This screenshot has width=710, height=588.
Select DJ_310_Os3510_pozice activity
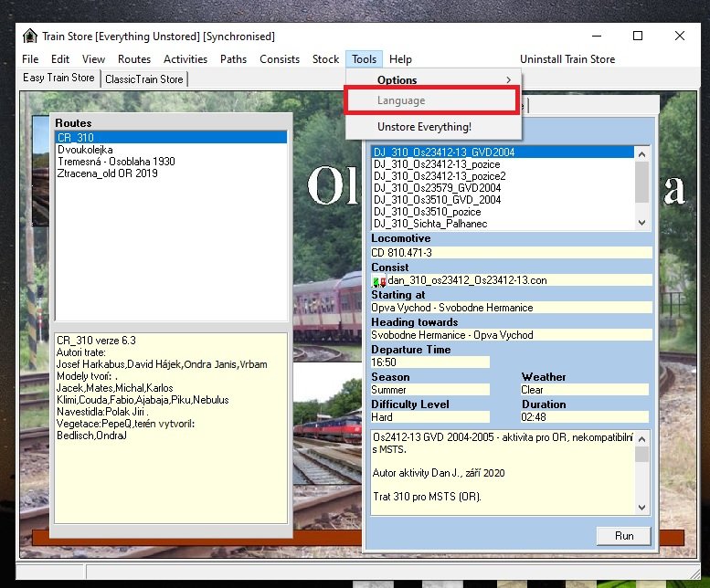[427, 212]
